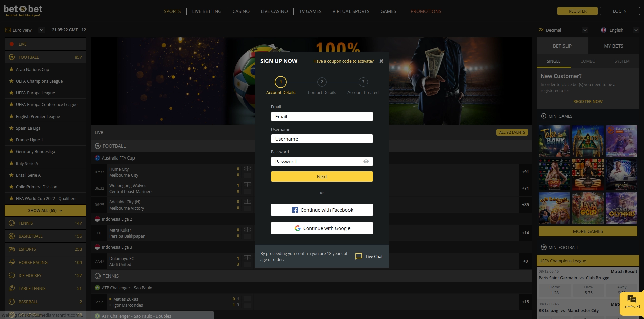Screen dimensions: 644x319
Task: Click More Games button
Action: point(588,231)
